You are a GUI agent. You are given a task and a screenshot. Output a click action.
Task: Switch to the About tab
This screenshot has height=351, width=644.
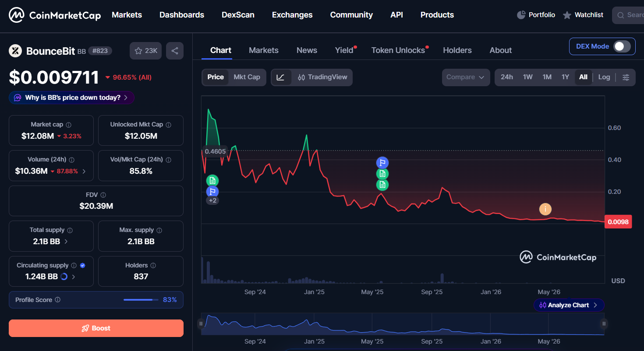(501, 50)
